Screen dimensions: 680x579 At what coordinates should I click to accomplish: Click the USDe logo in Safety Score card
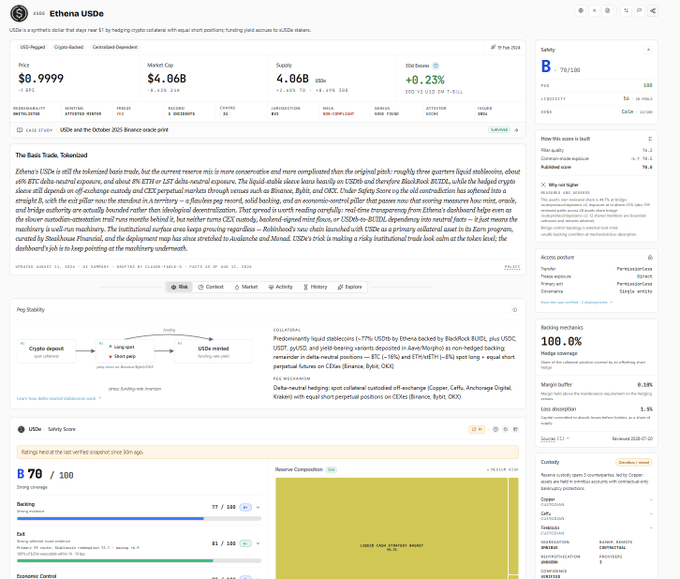[x=21, y=429]
